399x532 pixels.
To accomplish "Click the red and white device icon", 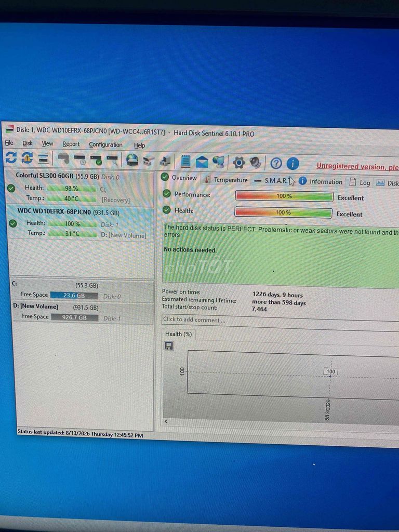I will [x=148, y=161].
